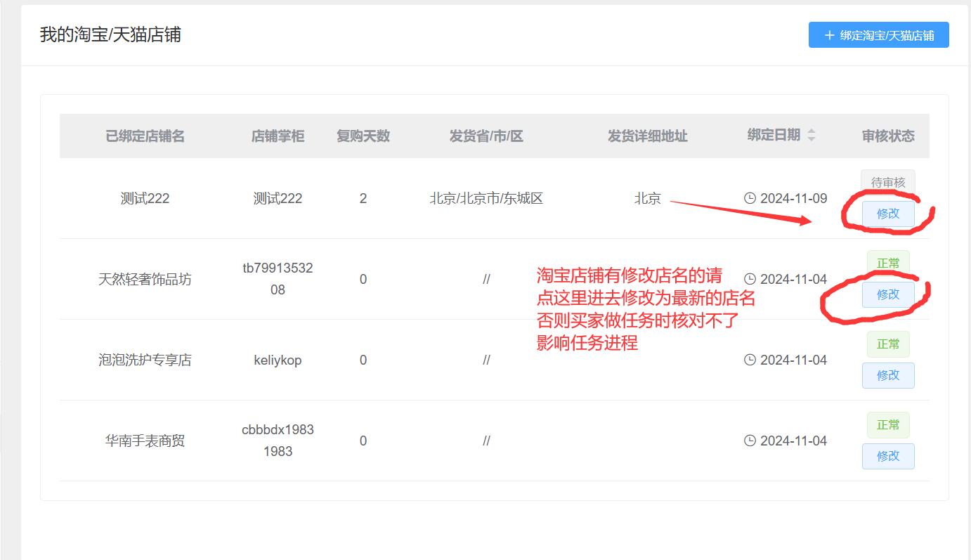Click the 北京/北京市/东城区 address cell
This screenshot has width=971, height=560.
coord(486,198)
